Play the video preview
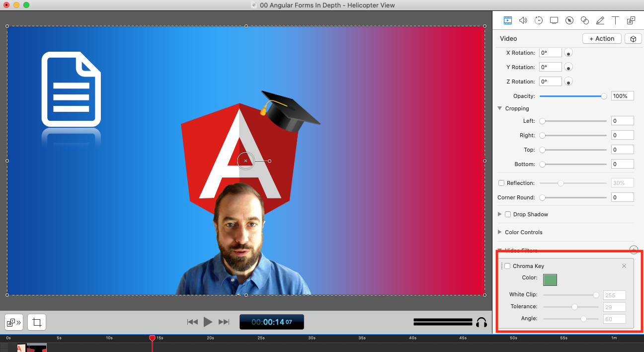This screenshot has height=352, width=644. (208, 322)
